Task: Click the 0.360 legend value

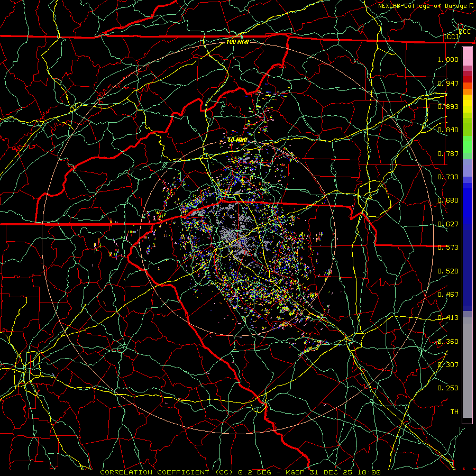Action: (448, 341)
